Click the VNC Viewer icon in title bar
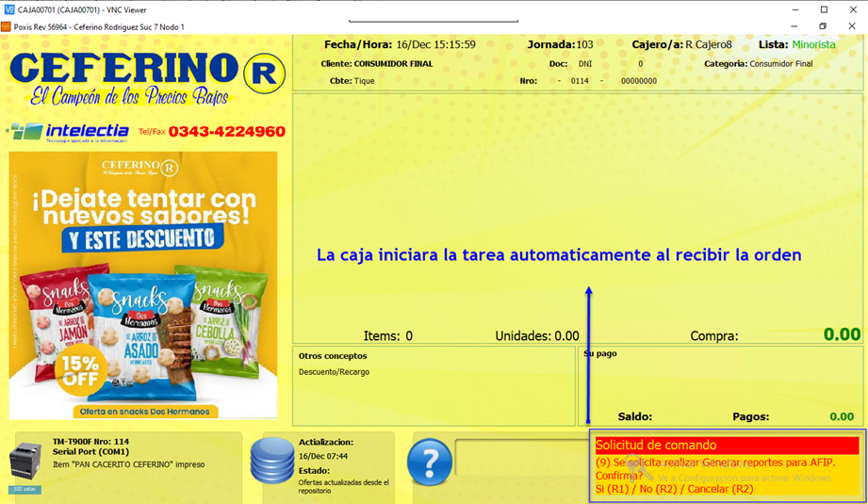 [x=8, y=9]
